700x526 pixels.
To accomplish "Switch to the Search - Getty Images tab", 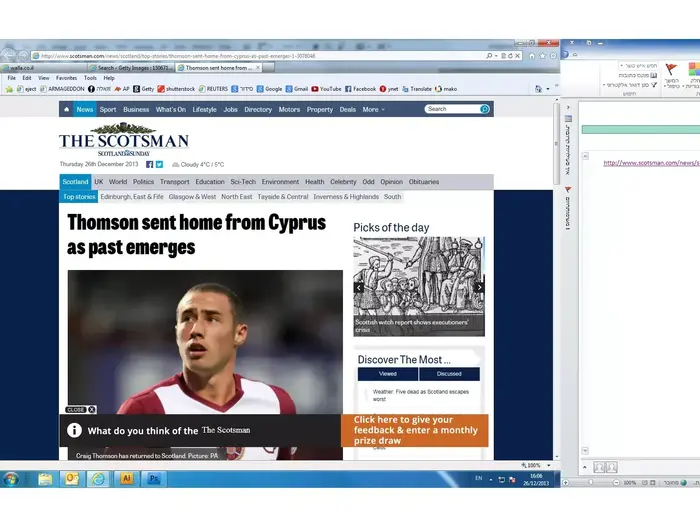I will (x=131, y=67).
